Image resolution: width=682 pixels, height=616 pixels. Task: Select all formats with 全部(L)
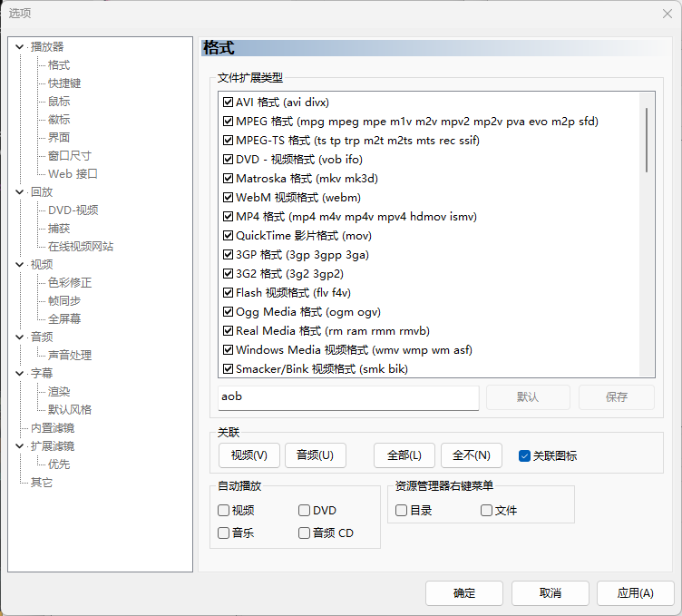pyautogui.click(x=404, y=455)
